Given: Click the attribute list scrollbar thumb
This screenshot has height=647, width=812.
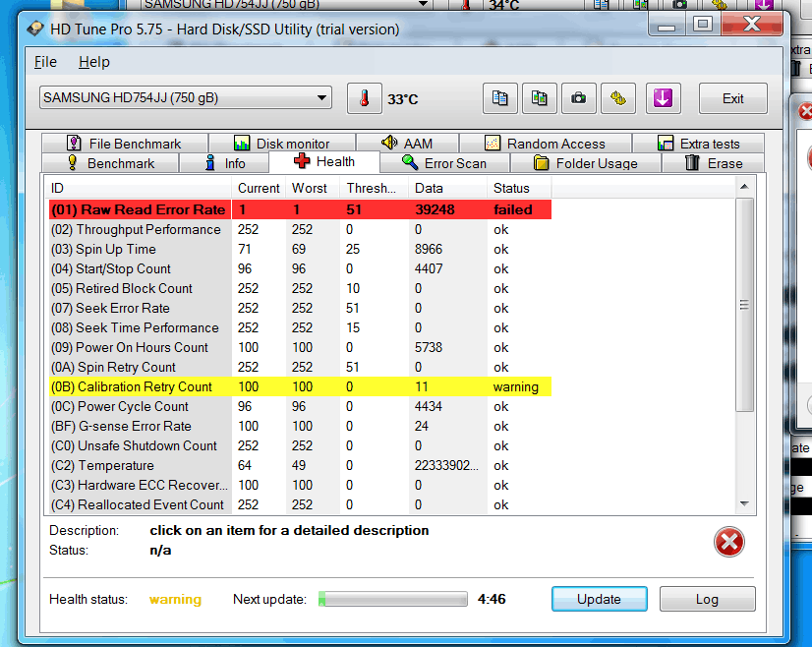Looking at the screenshot, I should coord(744,305).
